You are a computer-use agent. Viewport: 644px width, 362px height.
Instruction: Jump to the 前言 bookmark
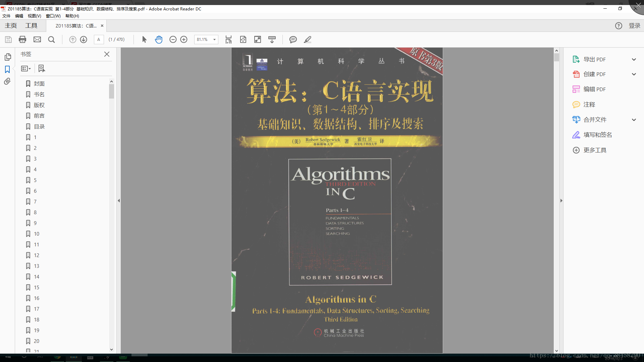tap(39, 116)
